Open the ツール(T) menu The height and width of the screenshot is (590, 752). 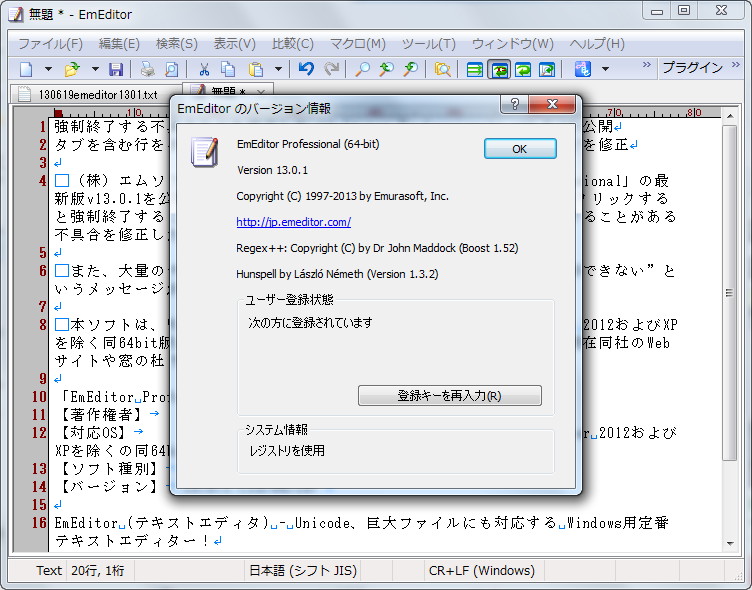[x=428, y=44]
